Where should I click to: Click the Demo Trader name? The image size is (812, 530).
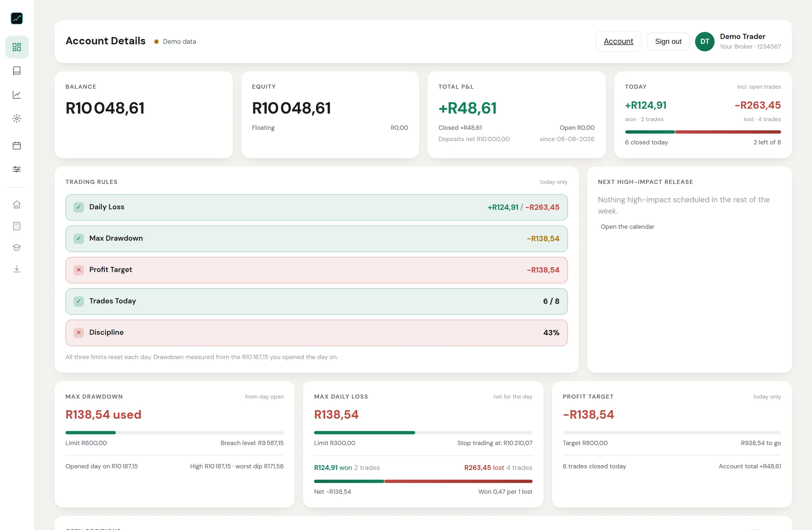742,37
